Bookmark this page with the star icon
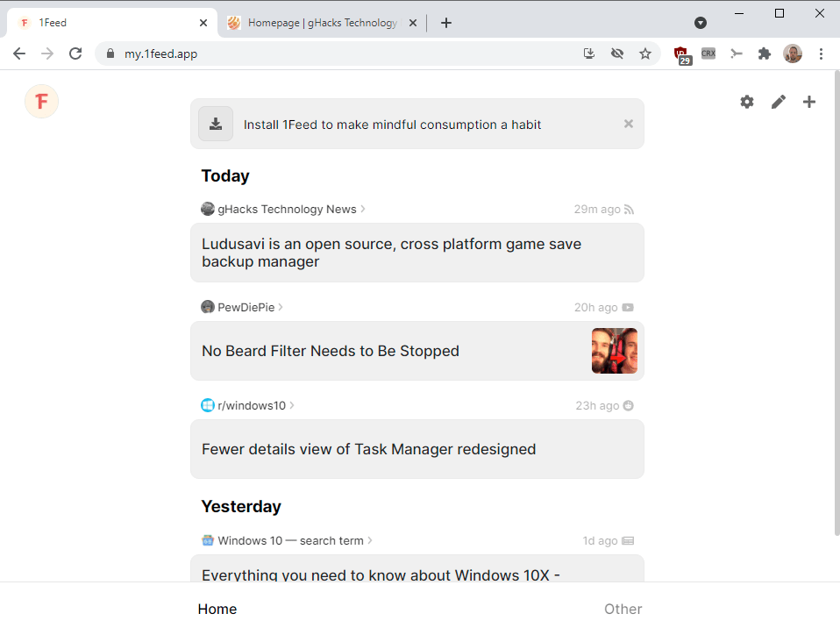 click(645, 54)
